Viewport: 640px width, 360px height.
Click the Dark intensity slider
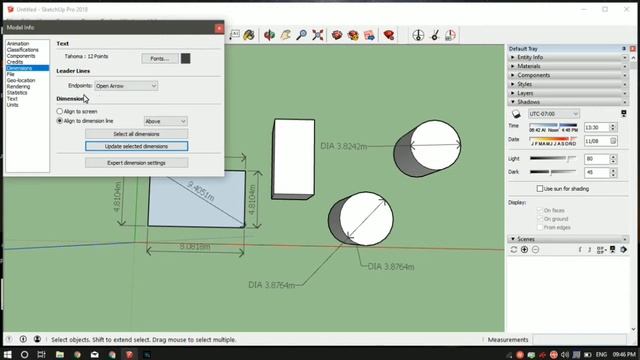(x=553, y=172)
